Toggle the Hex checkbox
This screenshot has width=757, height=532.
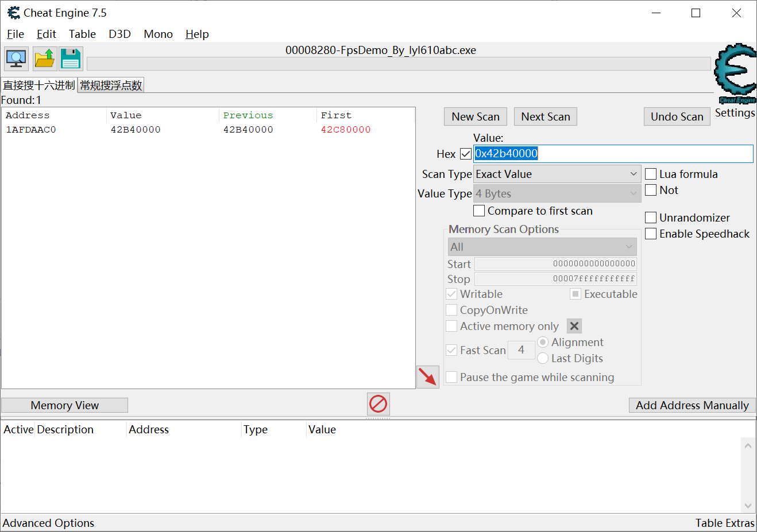466,154
